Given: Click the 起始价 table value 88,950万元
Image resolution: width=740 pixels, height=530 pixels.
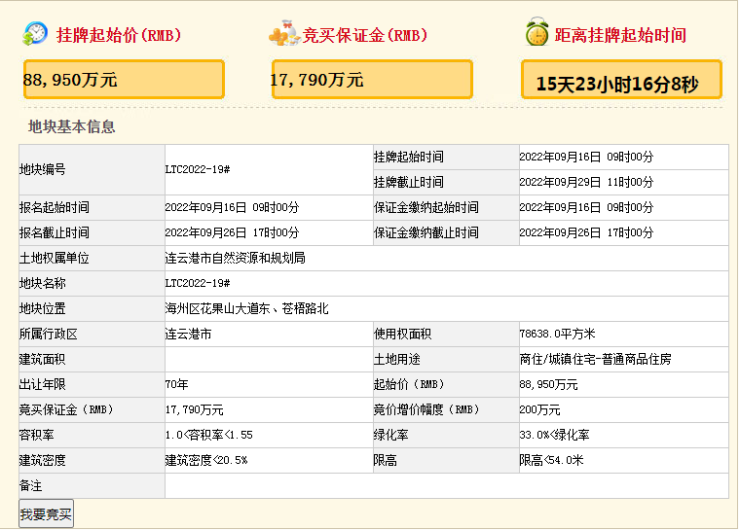Looking at the screenshot, I should point(548,385).
